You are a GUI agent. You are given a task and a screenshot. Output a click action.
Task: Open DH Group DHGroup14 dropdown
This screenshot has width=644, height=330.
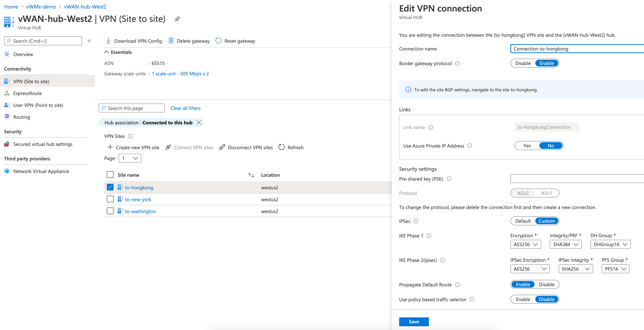point(610,244)
